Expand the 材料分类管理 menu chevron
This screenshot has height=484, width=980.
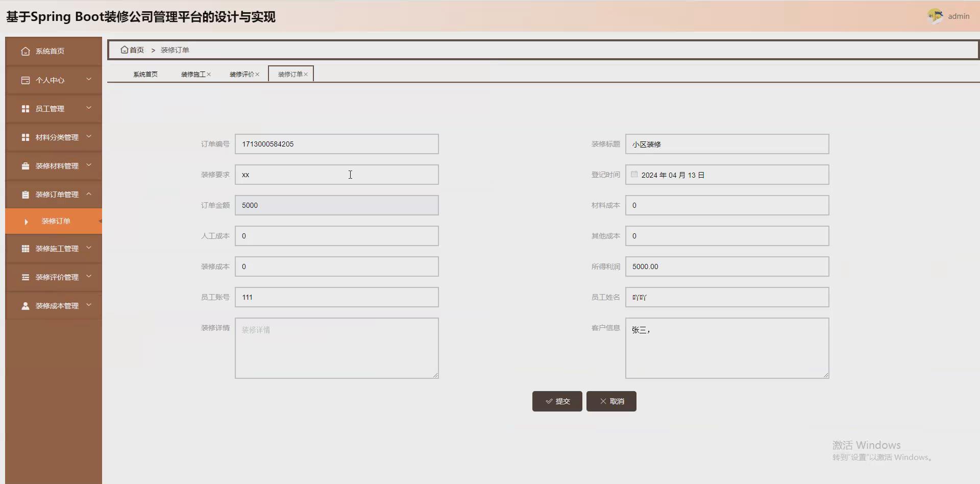(89, 136)
